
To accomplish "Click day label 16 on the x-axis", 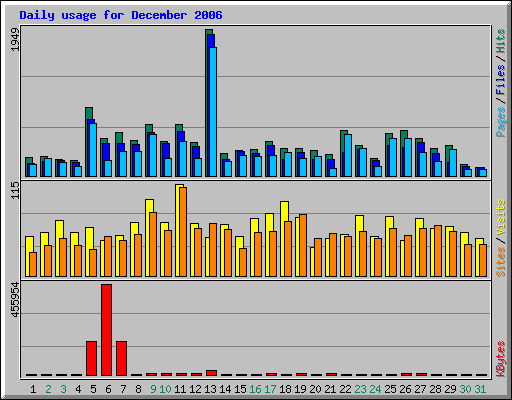I will (x=255, y=389).
